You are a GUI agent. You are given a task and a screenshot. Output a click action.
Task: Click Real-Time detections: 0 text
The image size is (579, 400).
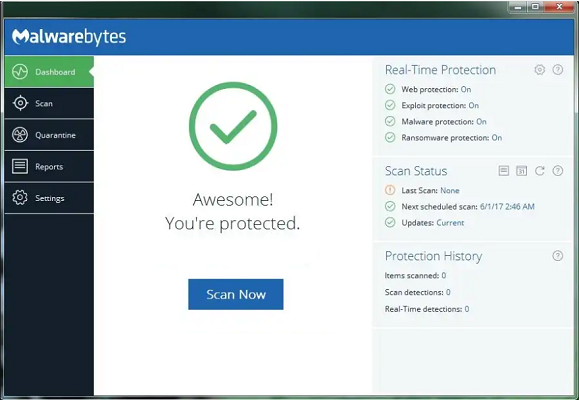(427, 309)
